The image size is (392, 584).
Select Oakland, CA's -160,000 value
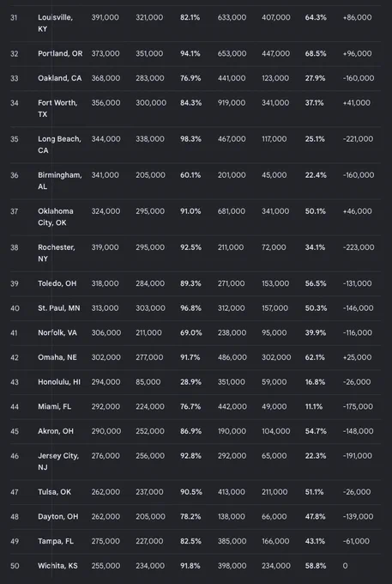tap(359, 78)
